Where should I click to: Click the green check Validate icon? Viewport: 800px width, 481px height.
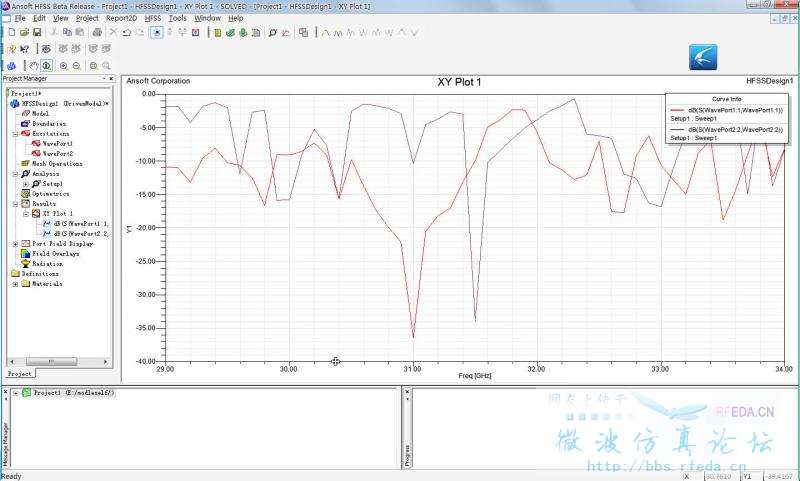230,33
